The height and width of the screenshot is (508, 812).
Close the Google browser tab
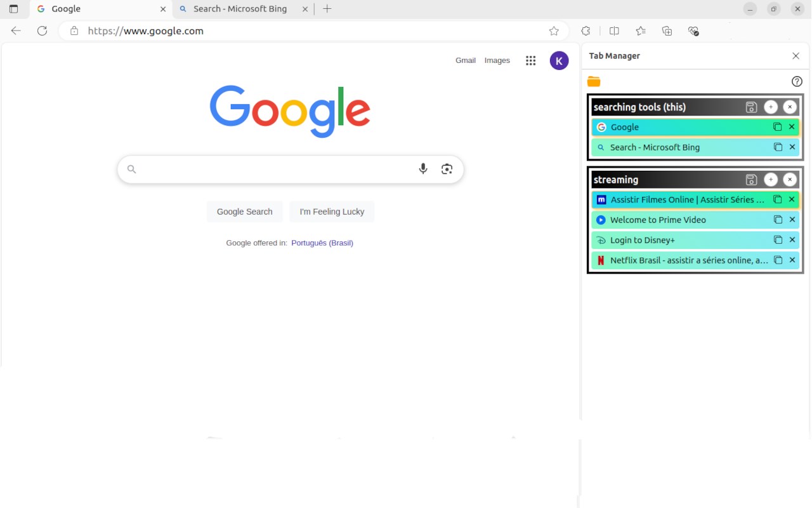tap(163, 9)
